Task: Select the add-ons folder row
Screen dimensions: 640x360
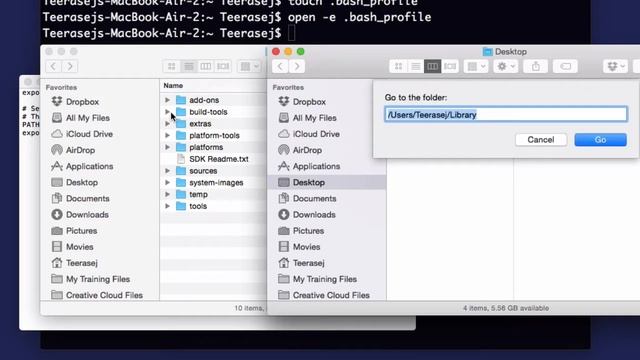Action: click(x=213, y=100)
